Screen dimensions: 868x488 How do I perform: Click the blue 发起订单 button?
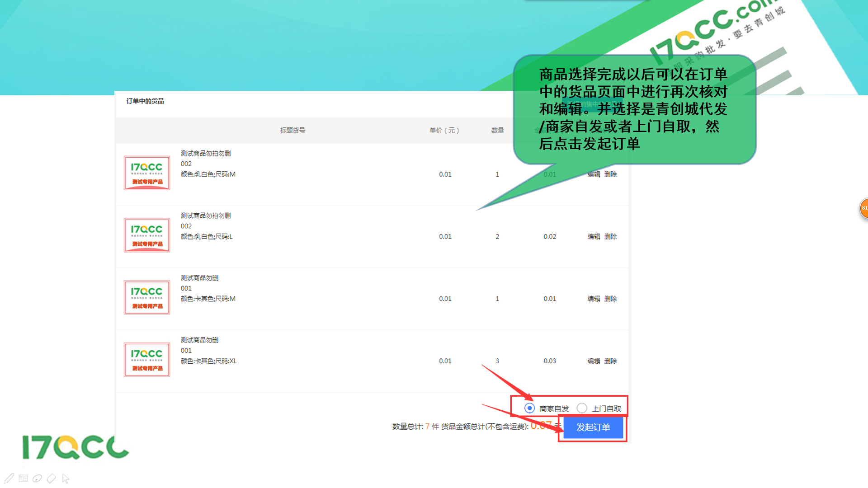click(593, 427)
